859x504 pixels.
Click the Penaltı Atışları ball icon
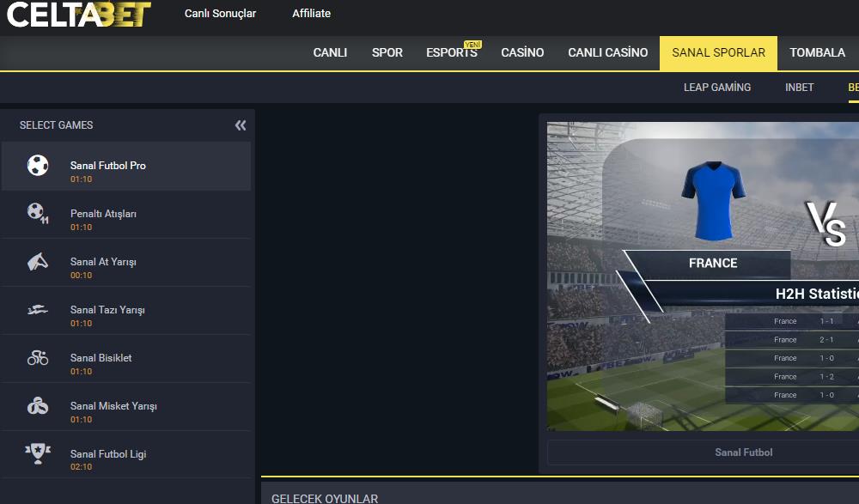pyautogui.click(x=38, y=213)
